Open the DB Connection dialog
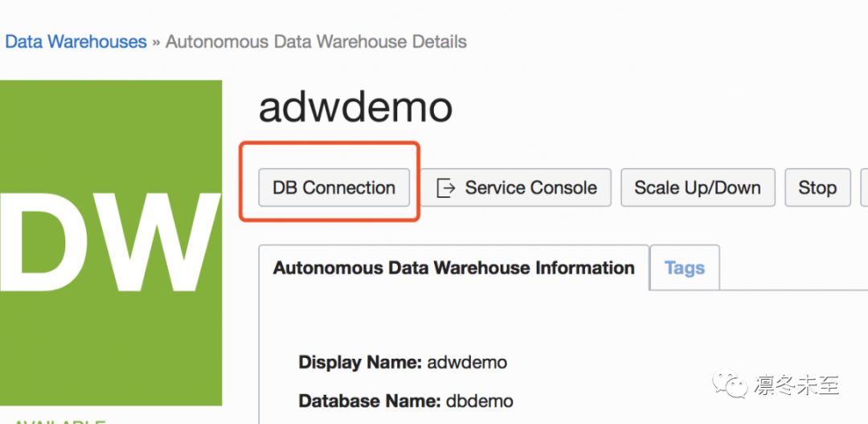The image size is (868, 424). tap(334, 188)
